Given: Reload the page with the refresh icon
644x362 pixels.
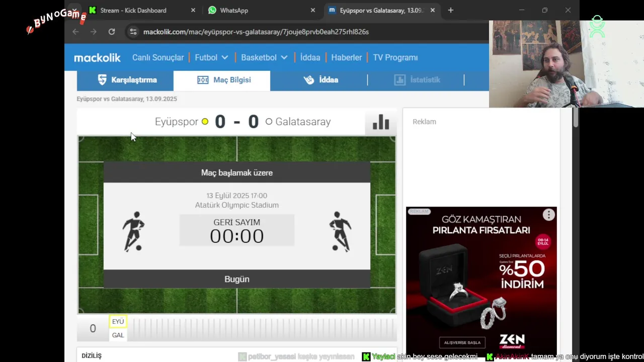Looking at the screenshot, I should pos(112,32).
